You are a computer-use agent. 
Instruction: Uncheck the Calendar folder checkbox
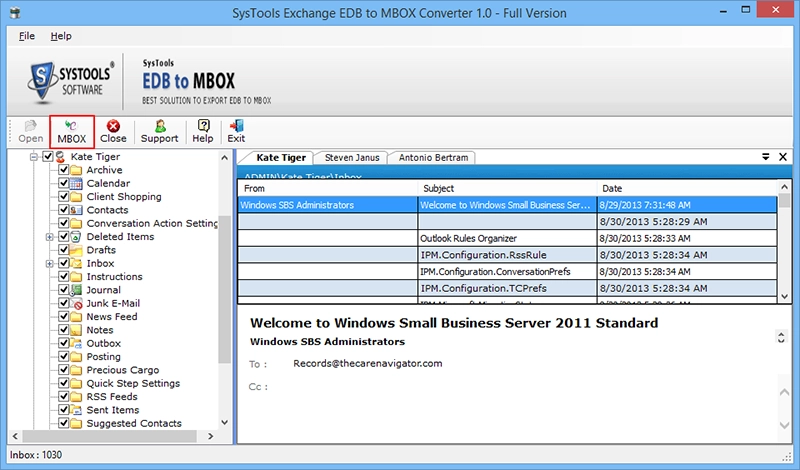point(63,183)
